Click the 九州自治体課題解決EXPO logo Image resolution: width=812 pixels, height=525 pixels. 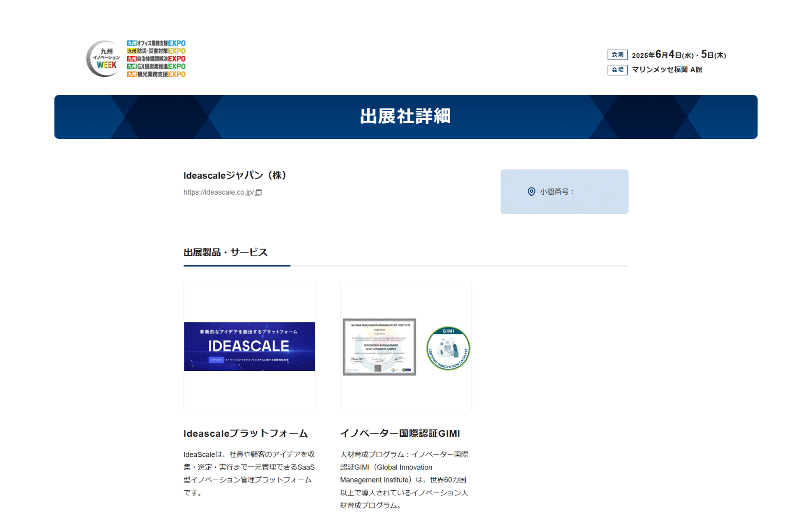(x=156, y=59)
